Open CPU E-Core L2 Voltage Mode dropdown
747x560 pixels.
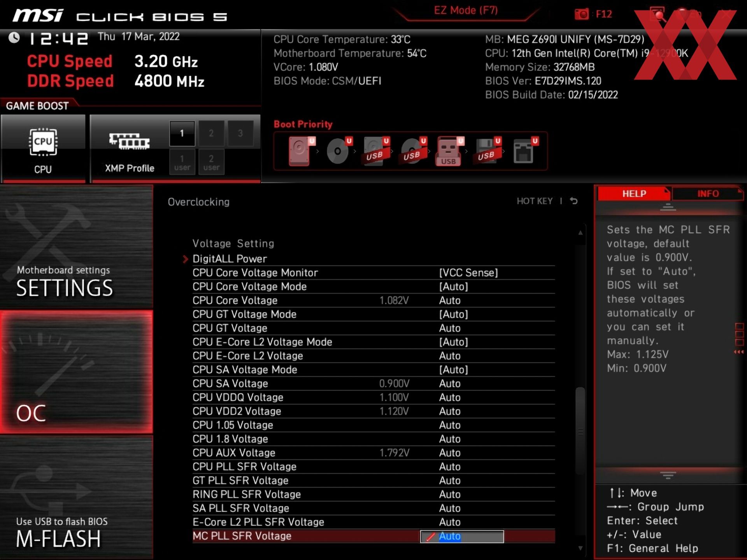click(x=454, y=342)
